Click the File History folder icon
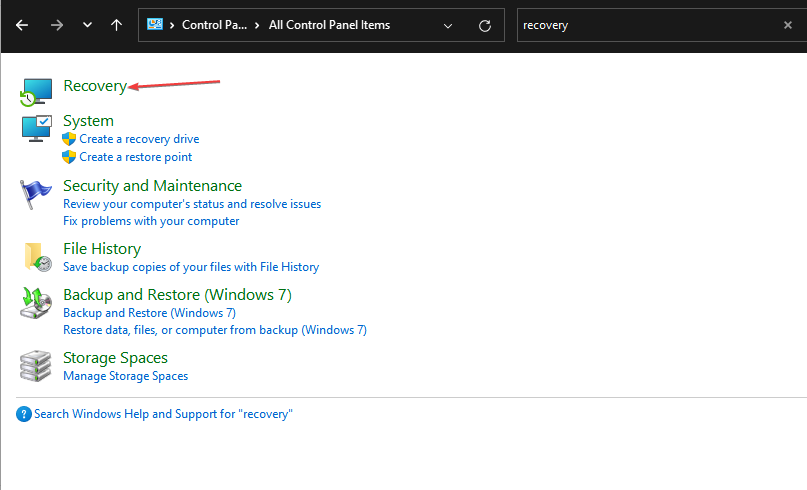 (36, 257)
